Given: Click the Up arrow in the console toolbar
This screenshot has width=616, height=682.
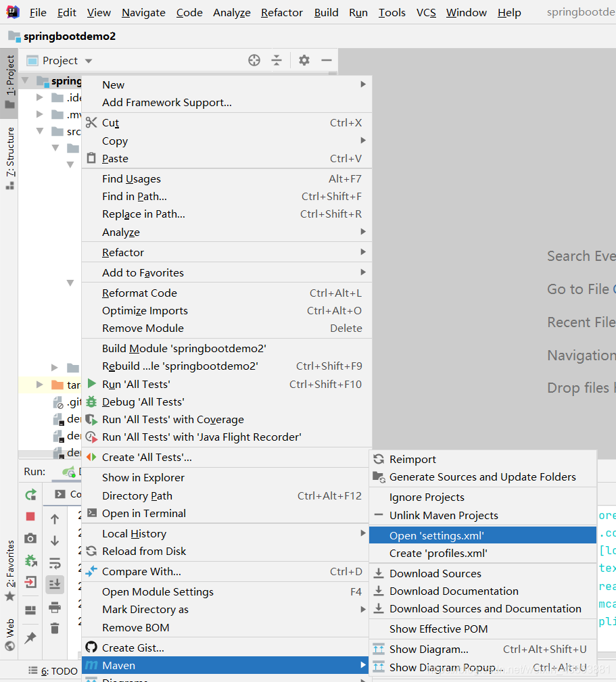Looking at the screenshot, I should (x=55, y=519).
